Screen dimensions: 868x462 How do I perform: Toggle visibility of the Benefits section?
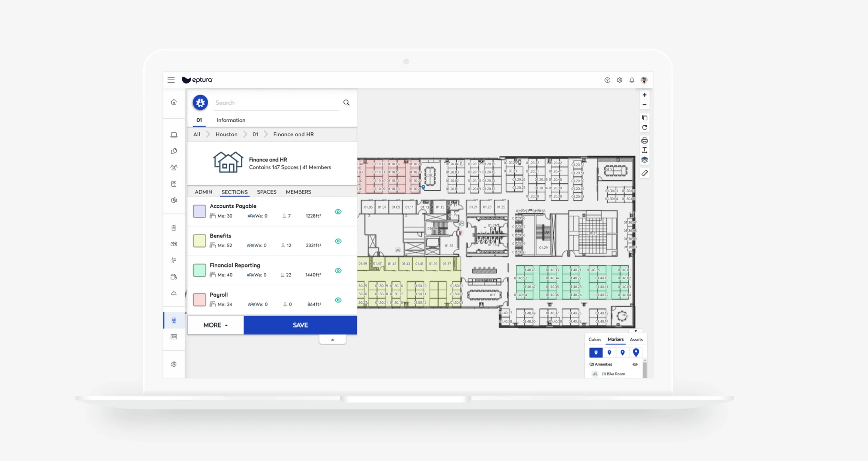pos(338,241)
